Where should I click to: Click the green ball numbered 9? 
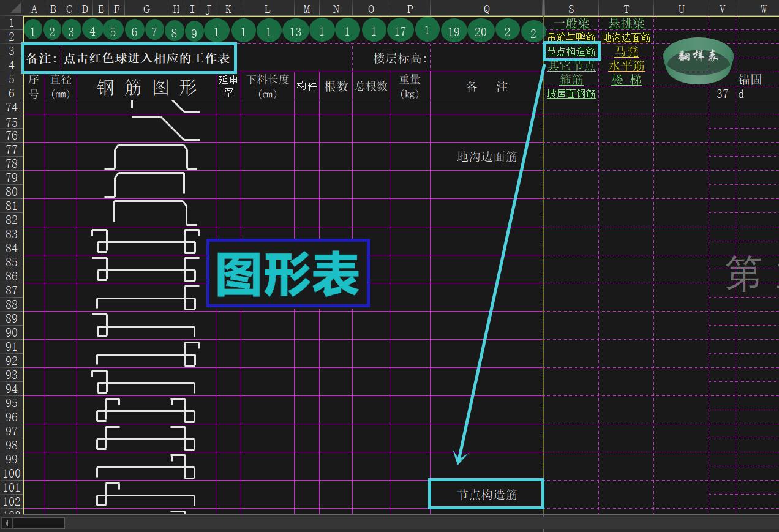coord(194,30)
